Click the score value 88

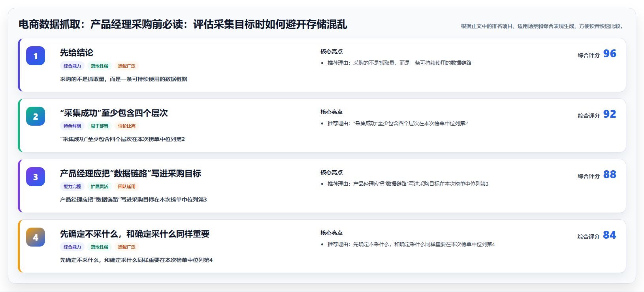(610, 174)
